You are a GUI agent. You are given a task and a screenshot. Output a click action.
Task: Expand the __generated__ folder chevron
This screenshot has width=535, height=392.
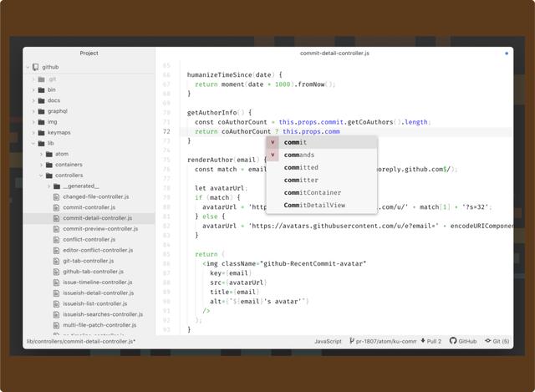click(49, 186)
